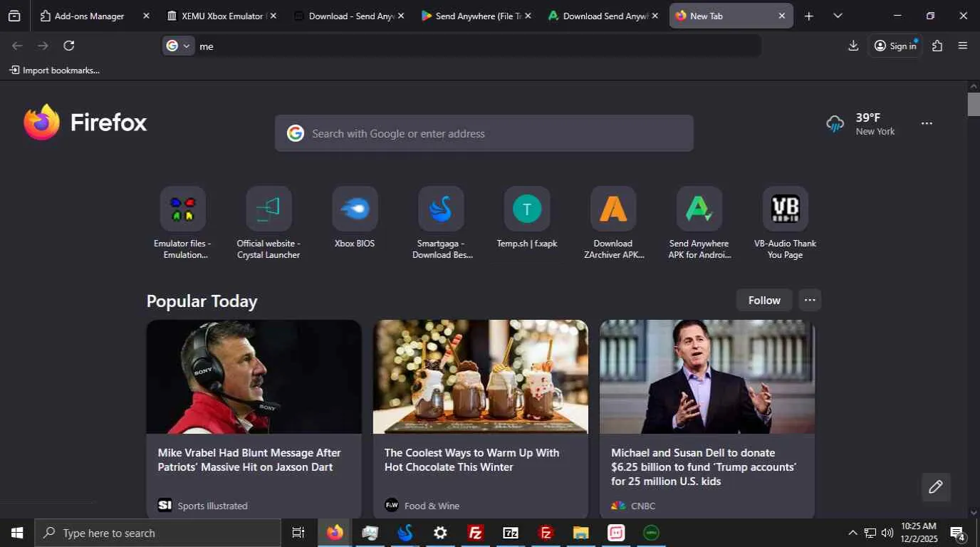
Task: Open the Emulator files shortcut tile
Action: 183,223
